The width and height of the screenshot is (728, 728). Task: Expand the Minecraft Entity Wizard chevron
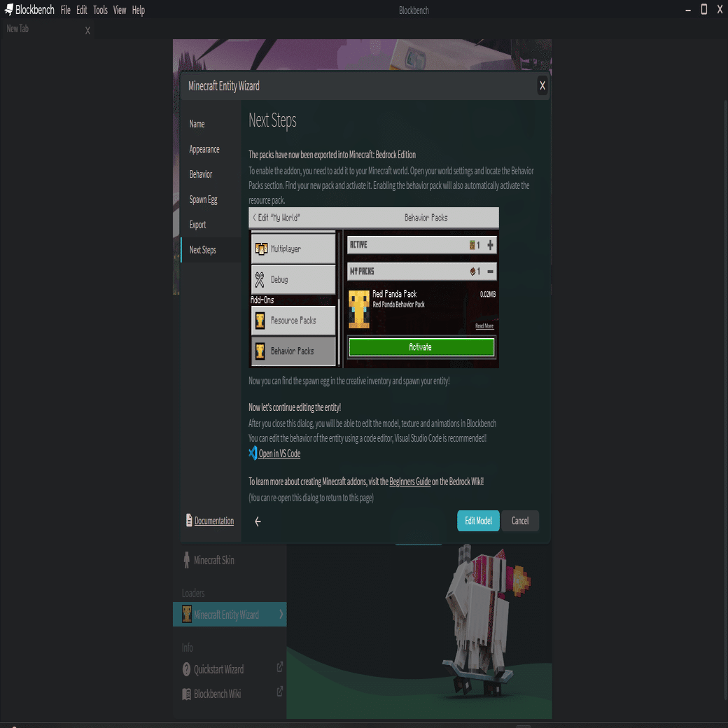[x=281, y=615]
